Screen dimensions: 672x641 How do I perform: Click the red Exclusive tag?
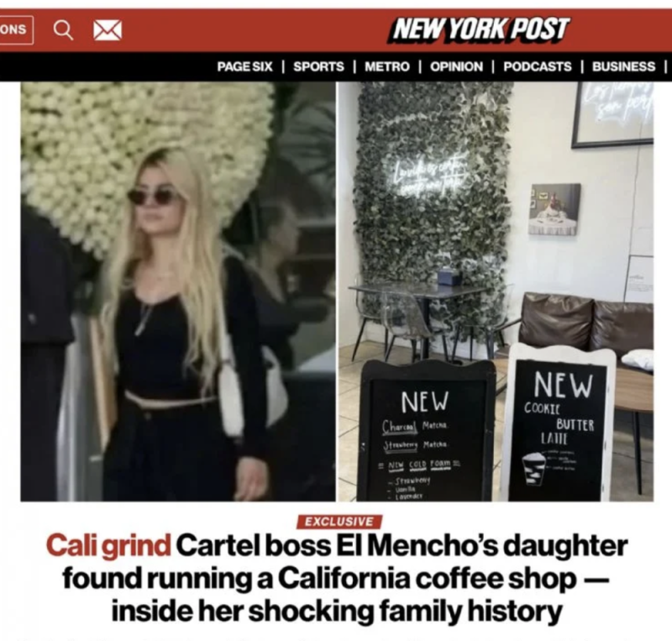(x=339, y=522)
